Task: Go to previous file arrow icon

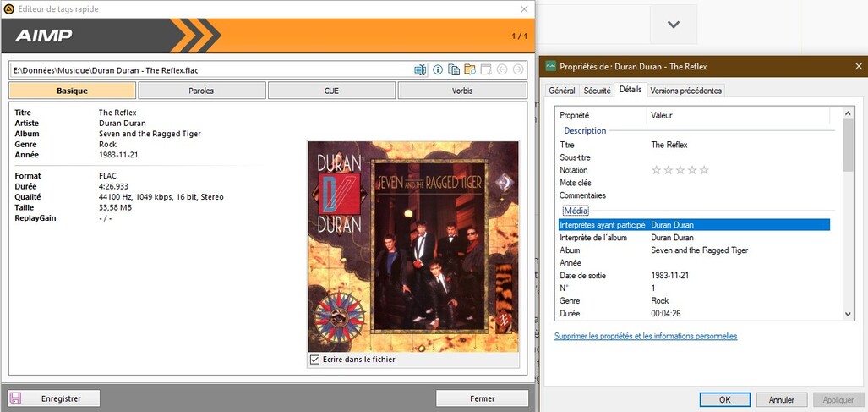Action: click(x=502, y=69)
